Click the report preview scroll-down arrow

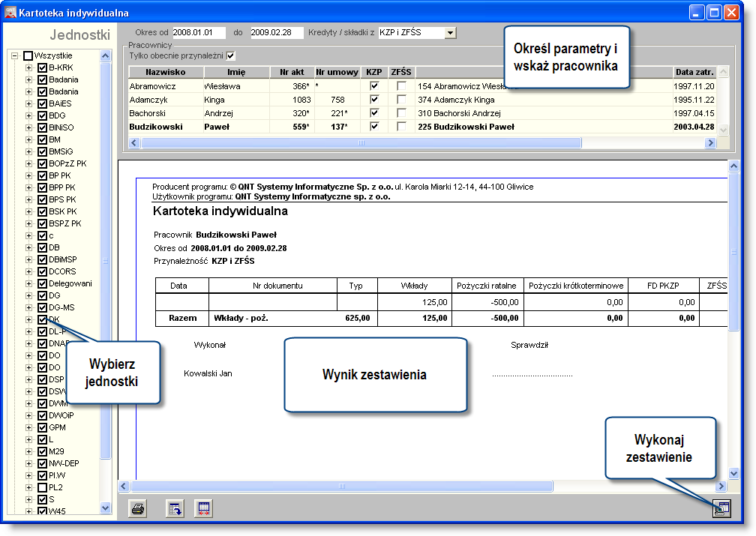click(733, 473)
